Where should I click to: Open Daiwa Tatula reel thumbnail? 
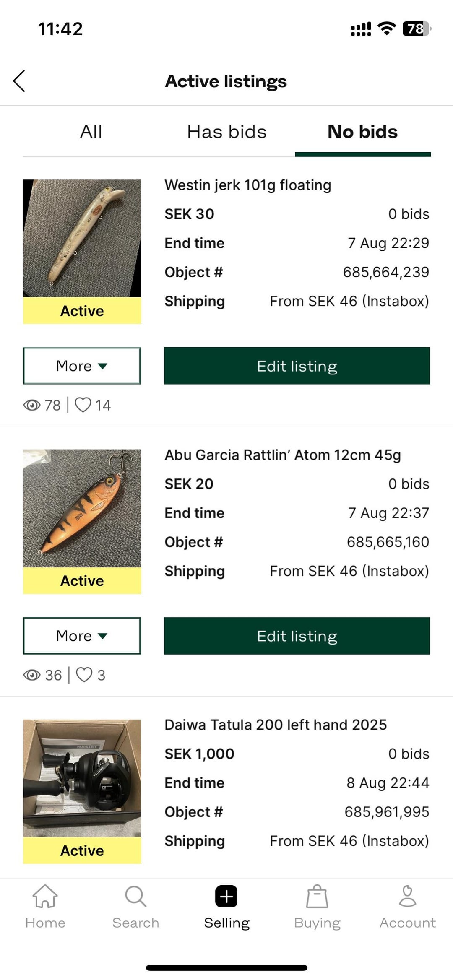pos(82,778)
